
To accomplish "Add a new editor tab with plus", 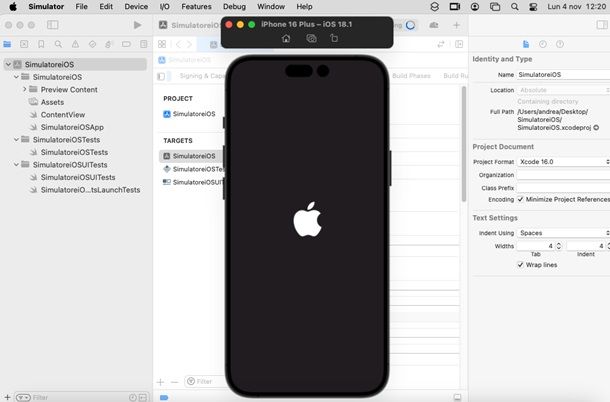I will point(456,25).
